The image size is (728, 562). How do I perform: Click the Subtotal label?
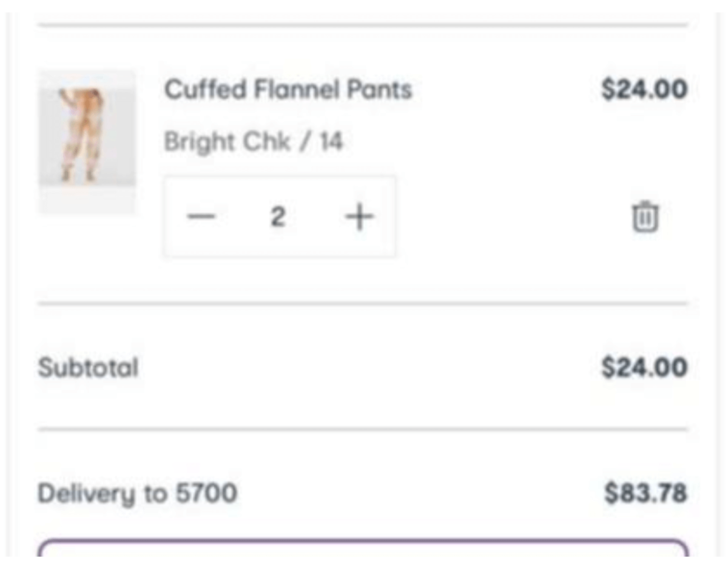89,367
